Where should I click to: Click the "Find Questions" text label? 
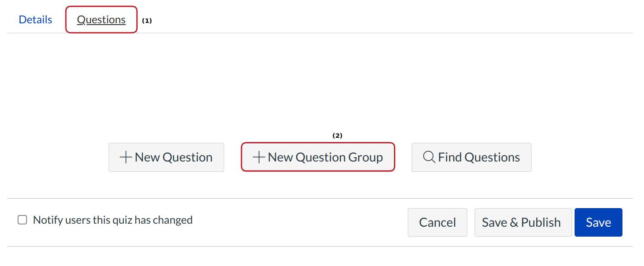tap(479, 158)
